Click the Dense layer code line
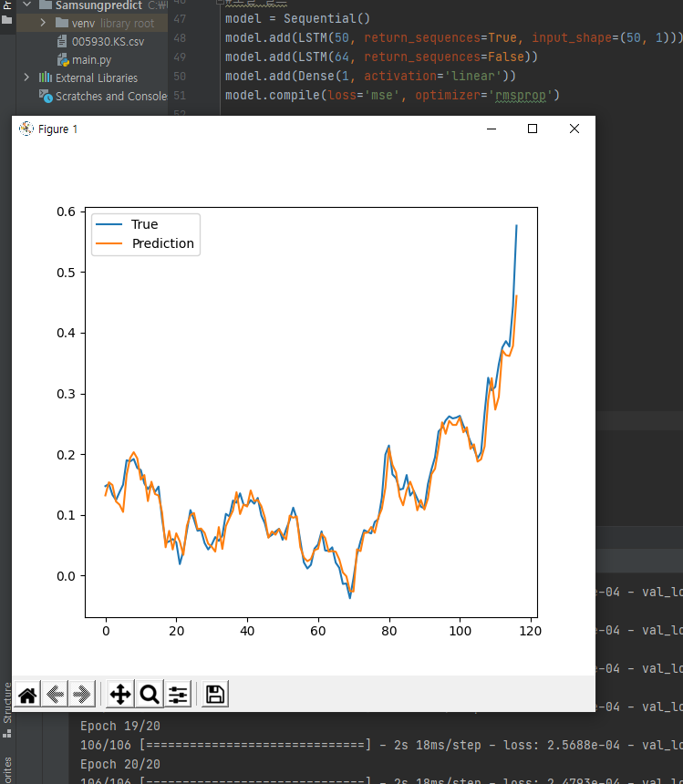Viewport: 683px width, 784px height. point(370,76)
